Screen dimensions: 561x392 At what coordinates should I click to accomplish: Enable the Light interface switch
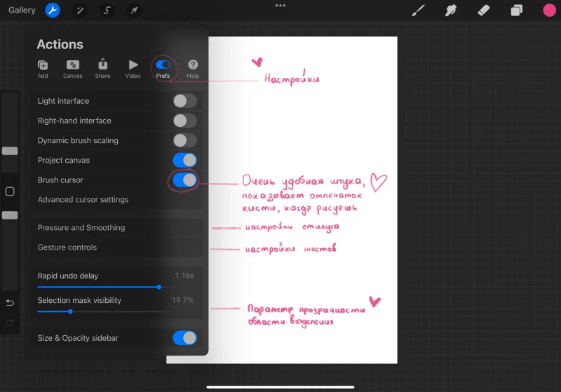click(184, 101)
